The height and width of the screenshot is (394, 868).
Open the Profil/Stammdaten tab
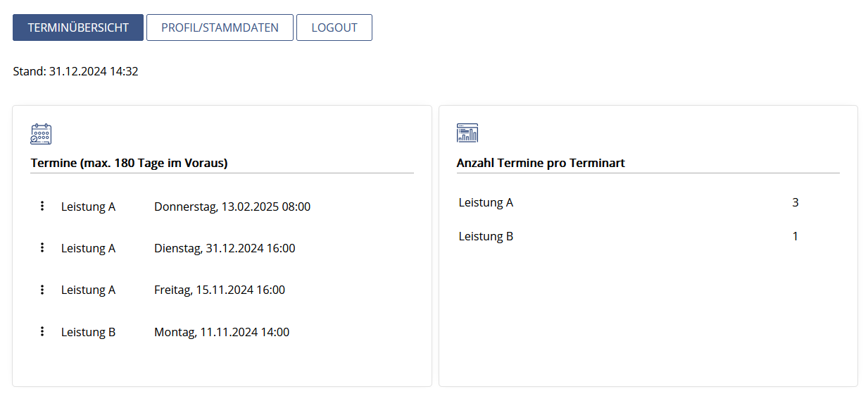point(220,27)
